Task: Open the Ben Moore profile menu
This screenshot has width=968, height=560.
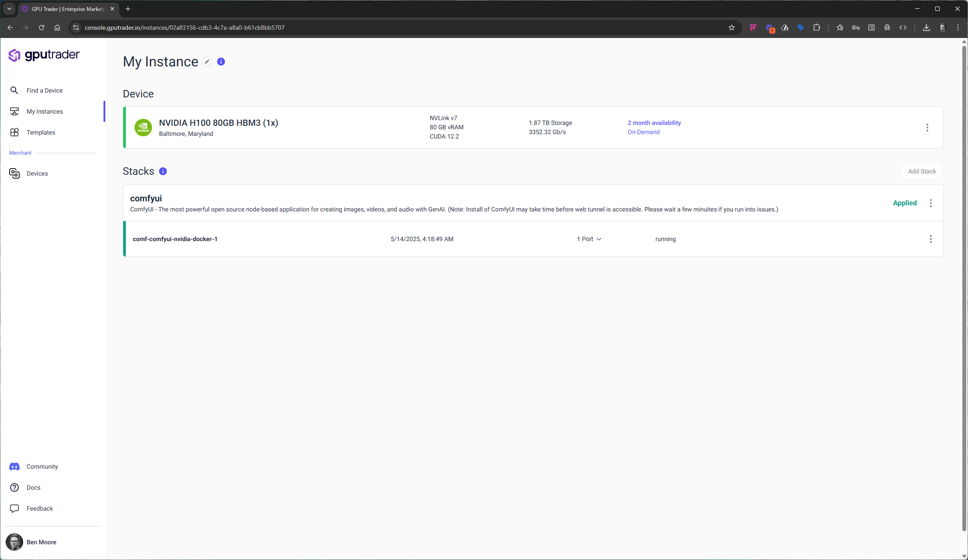Action: point(41,542)
